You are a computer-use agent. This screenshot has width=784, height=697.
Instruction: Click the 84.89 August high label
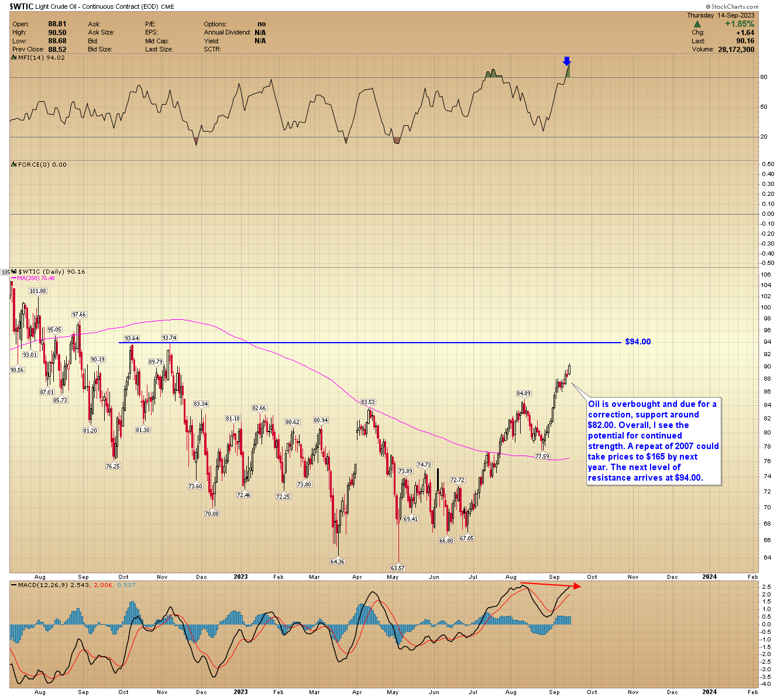tap(524, 394)
